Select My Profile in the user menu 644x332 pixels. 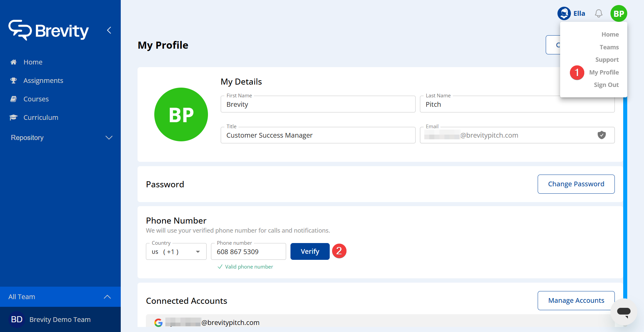(x=604, y=73)
